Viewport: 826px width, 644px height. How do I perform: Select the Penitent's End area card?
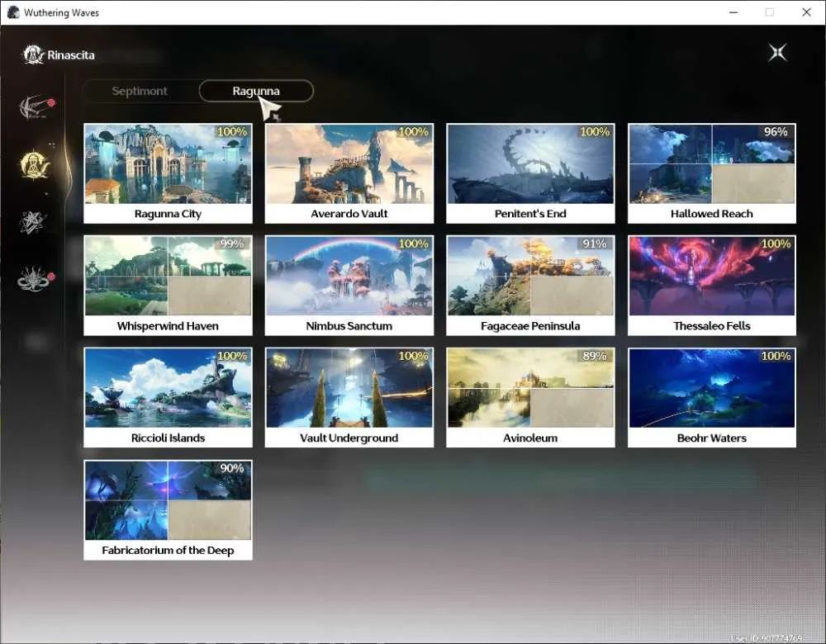click(530, 173)
